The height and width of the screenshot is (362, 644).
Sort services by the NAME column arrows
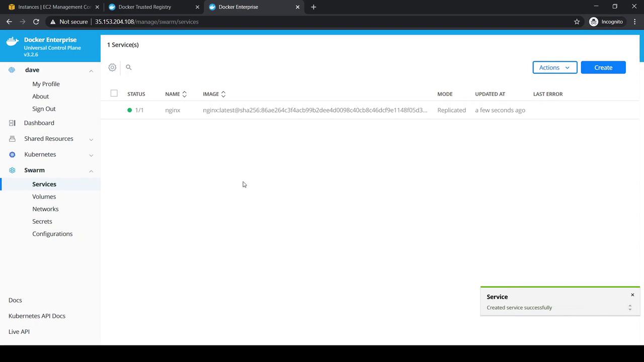185,94
